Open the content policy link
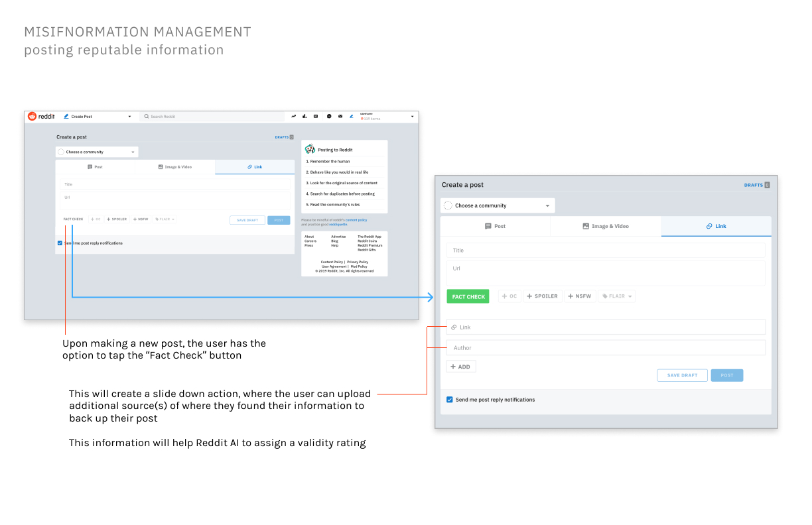Image resolution: width=812 pixels, height=525 pixels. click(x=356, y=219)
